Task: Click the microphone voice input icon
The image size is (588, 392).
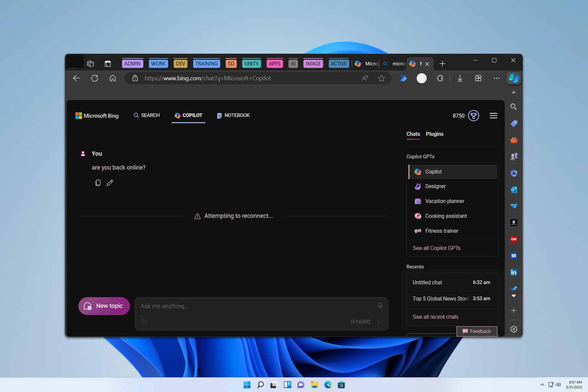Action: coord(380,305)
